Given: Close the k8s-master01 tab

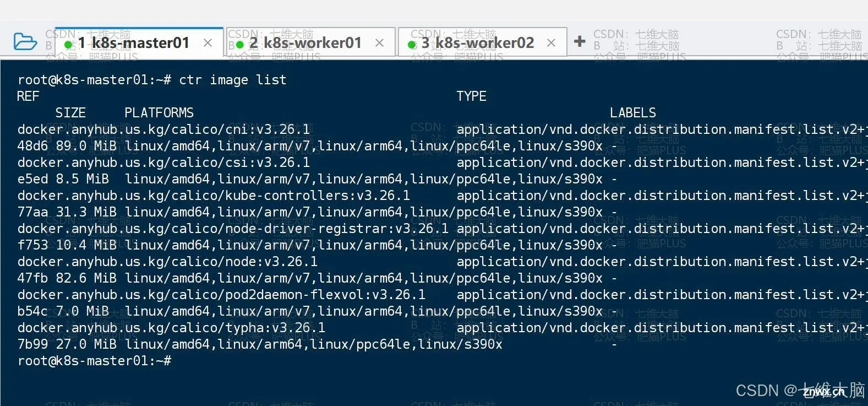Looking at the screenshot, I should [208, 42].
